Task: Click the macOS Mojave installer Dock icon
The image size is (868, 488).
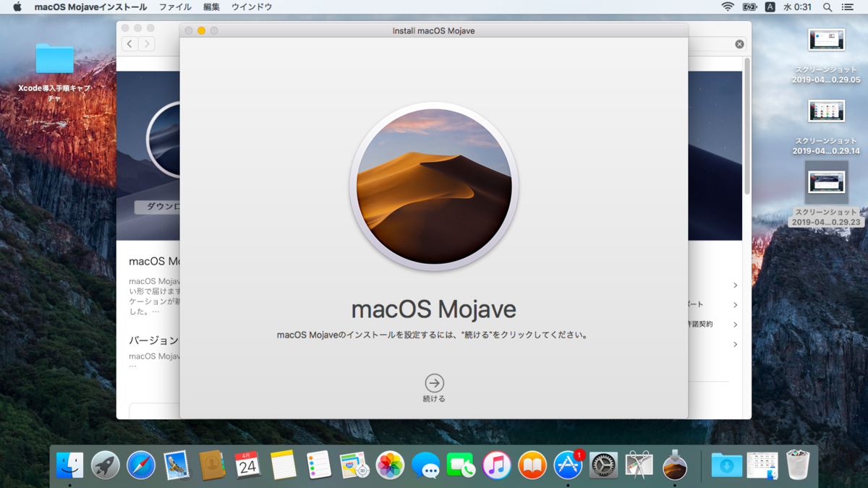Action: coord(675,466)
